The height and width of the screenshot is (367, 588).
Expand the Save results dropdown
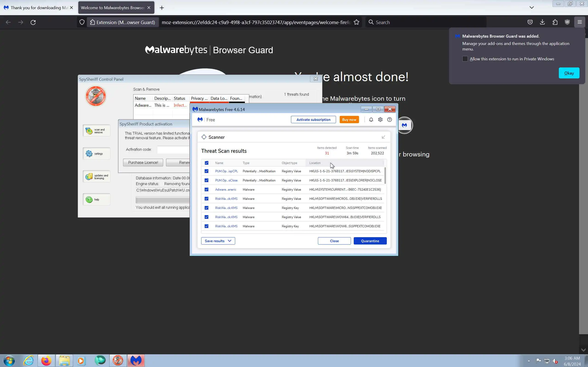[218, 241]
